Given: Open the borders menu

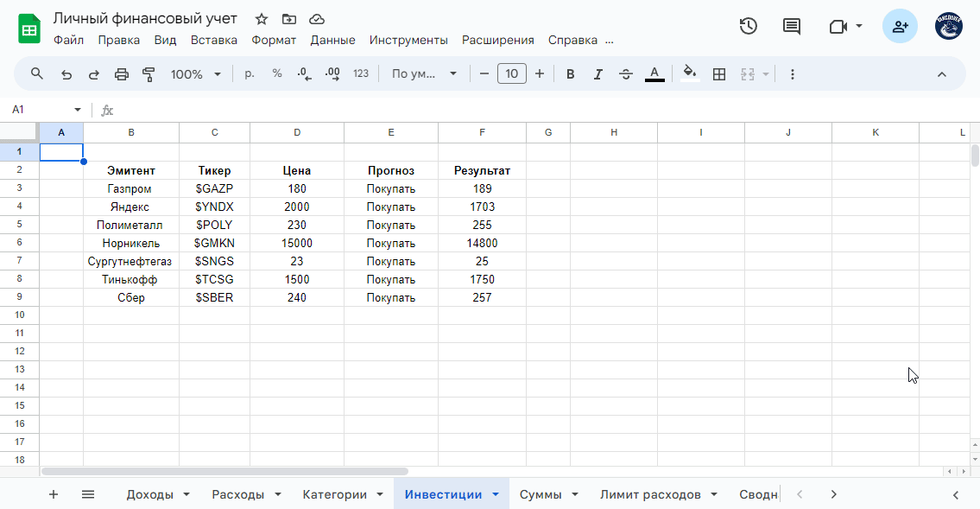Looking at the screenshot, I should click(x=719, y=74).
